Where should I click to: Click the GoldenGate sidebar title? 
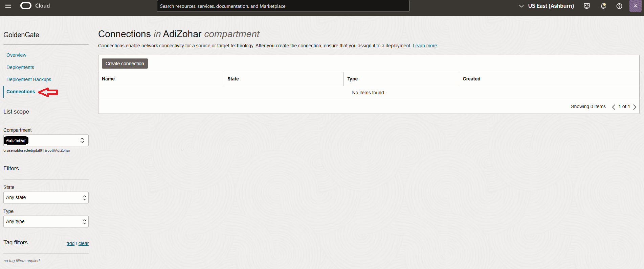21,35
